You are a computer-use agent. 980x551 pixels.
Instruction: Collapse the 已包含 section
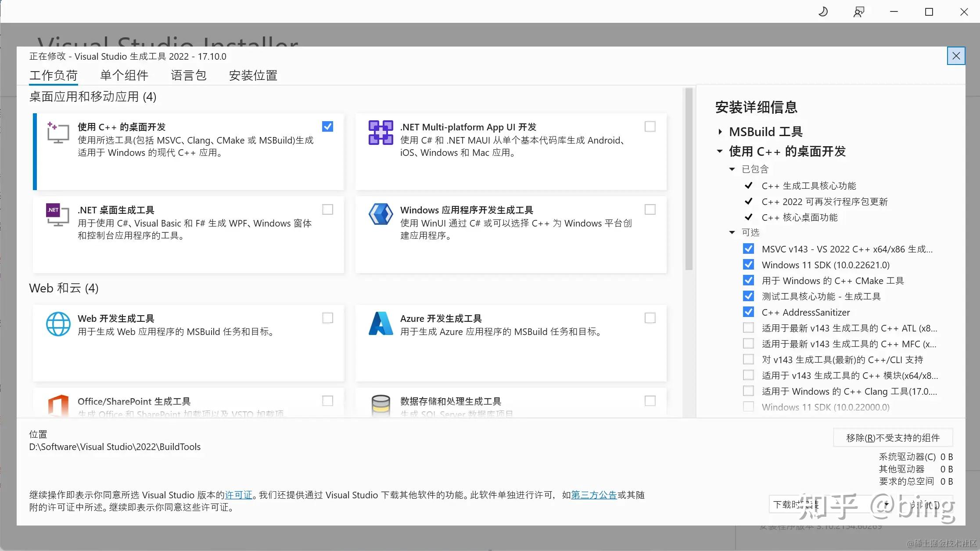[732, 169]
